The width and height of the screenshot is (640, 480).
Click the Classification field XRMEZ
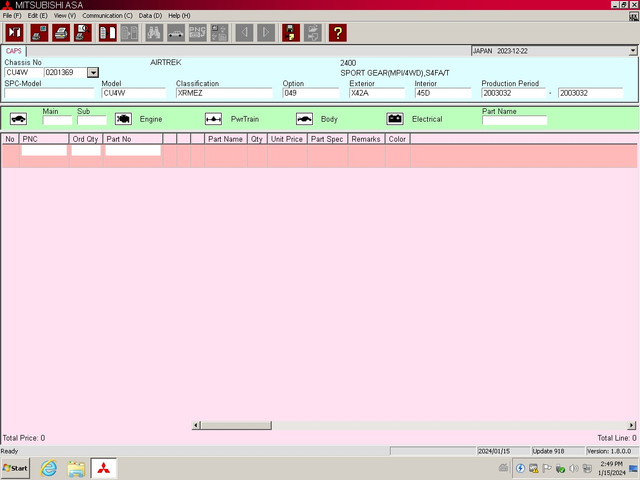(x=224, y=93)
